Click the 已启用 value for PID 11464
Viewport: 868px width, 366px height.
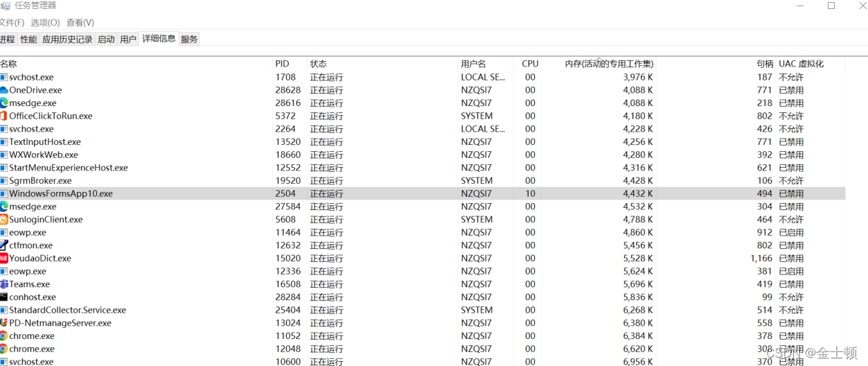[x=791, y=233]
